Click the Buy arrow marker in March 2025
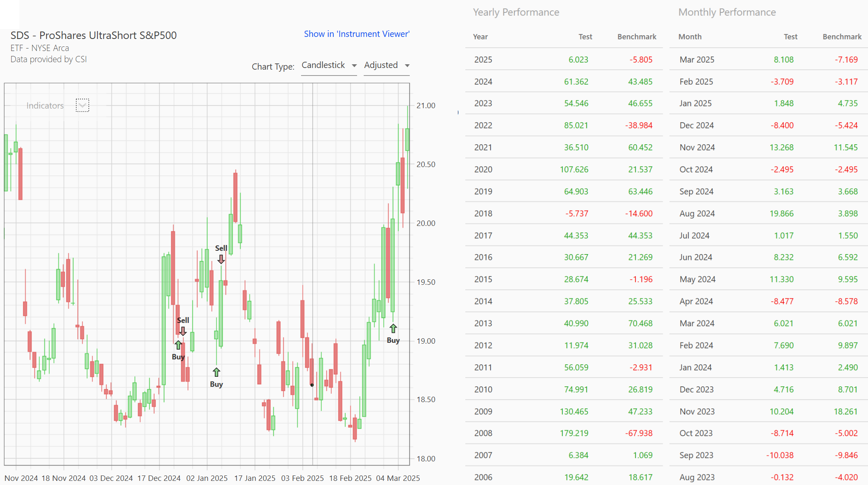868x485 pixels. pyautogui.click(x=393, y=329)
